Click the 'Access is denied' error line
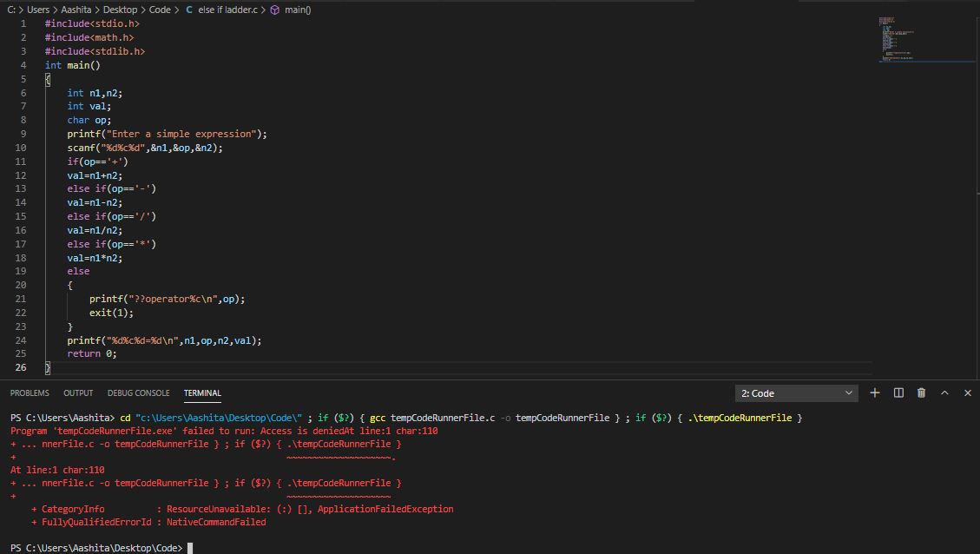980x554 pixels. point(224,431)
